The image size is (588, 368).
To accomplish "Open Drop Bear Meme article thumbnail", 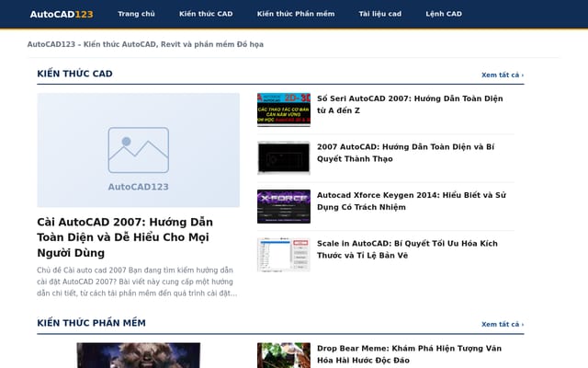I will [x=284, y=355].
